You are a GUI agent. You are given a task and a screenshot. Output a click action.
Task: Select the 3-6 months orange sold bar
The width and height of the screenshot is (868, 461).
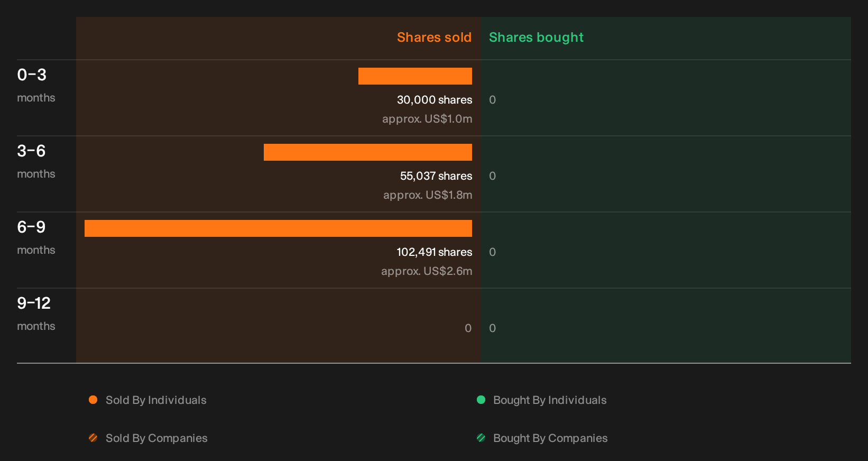click(368, 152)
